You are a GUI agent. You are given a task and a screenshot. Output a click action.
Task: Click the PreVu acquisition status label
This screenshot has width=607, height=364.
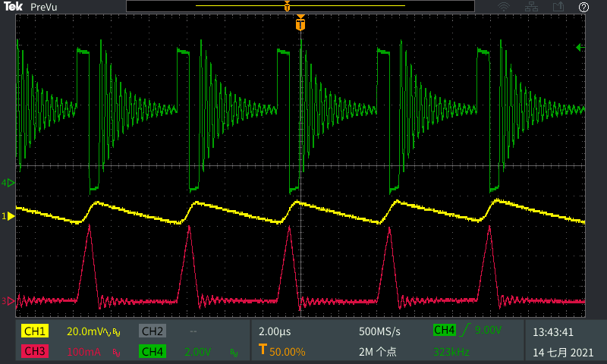(x=45, y=7)
